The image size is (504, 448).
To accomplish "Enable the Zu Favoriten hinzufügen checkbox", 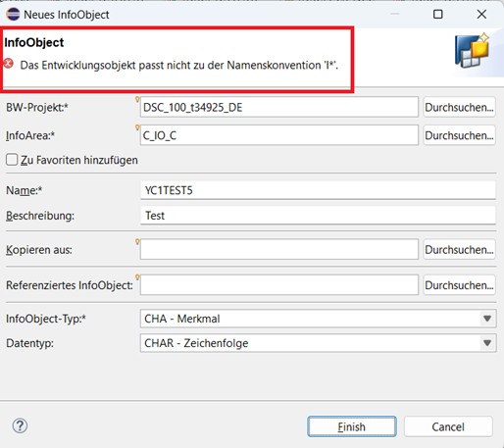I will click(x=12, y=160).
